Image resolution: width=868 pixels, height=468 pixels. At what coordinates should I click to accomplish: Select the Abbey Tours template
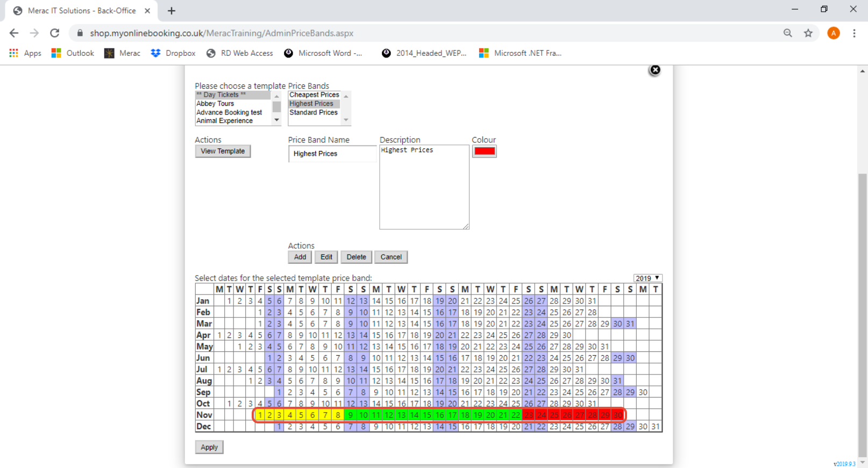coord(233,104)
